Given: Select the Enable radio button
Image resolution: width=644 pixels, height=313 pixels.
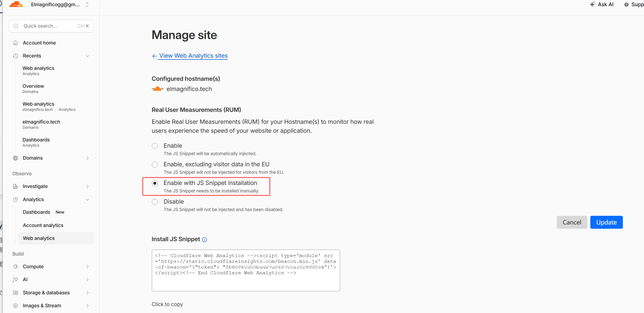Looking at the screenshot, I should [155, 146].
